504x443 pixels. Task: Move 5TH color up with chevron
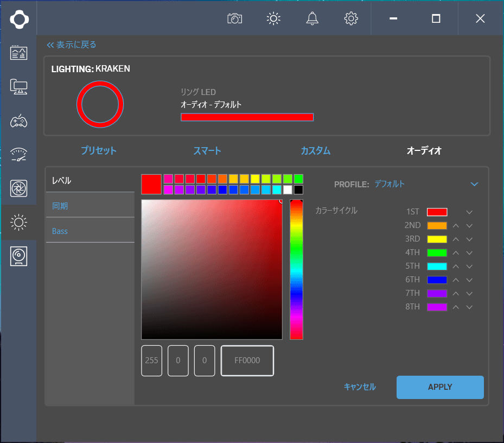tap(456, 267)
